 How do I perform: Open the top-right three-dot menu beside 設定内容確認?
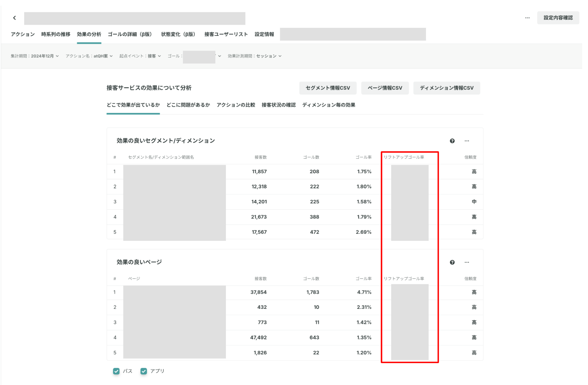coord(527,18)
